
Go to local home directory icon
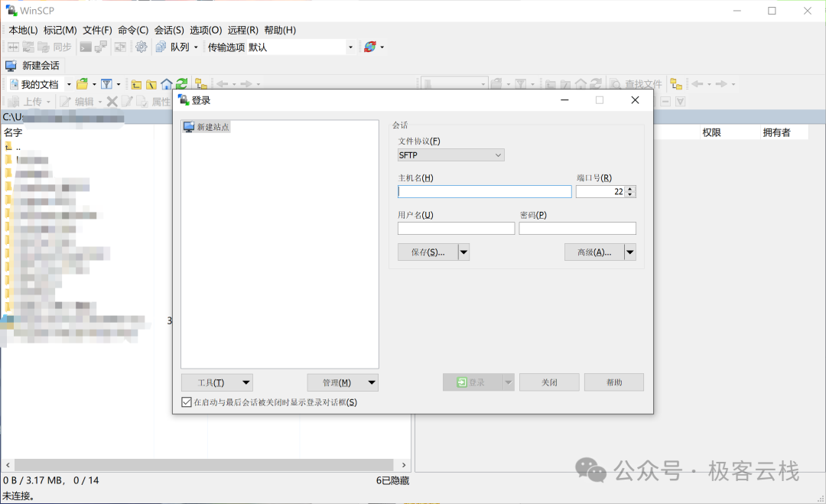click(166, 84)
